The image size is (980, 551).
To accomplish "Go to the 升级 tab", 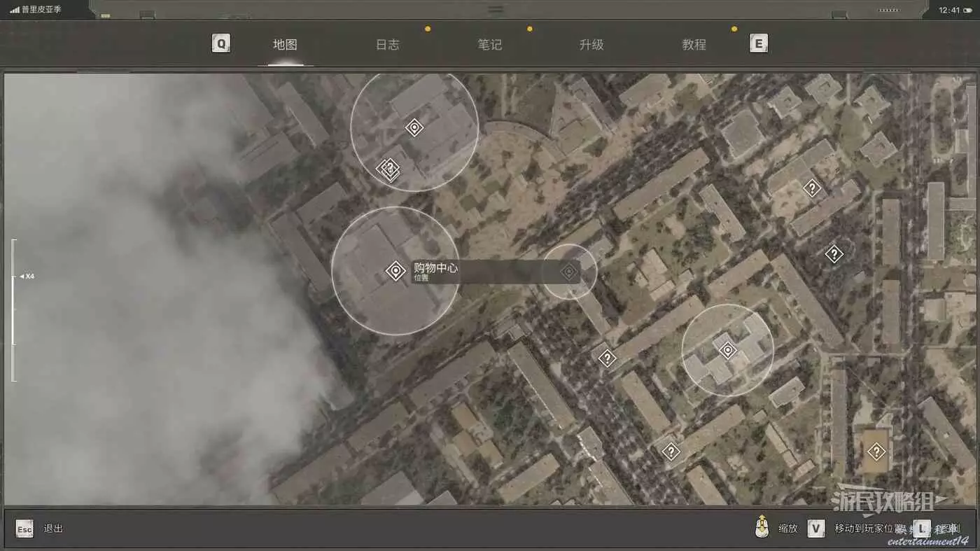I will 591,45.
